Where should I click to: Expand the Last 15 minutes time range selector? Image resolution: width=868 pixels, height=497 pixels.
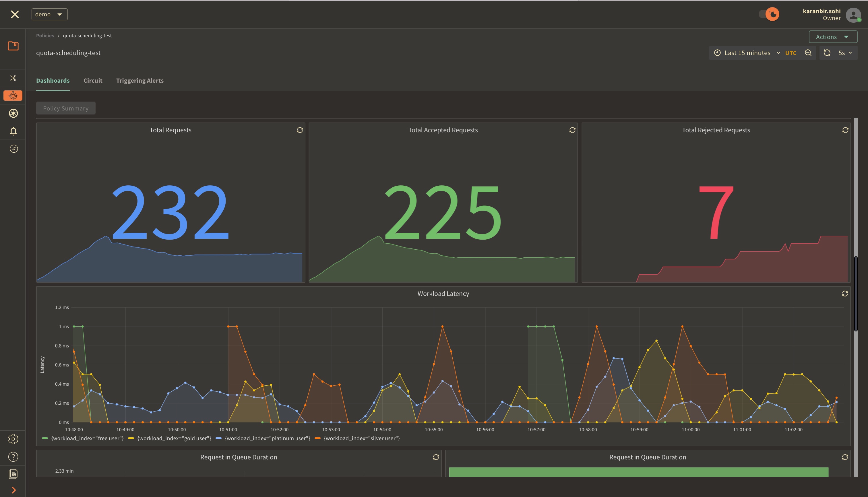tap(747, 53)
